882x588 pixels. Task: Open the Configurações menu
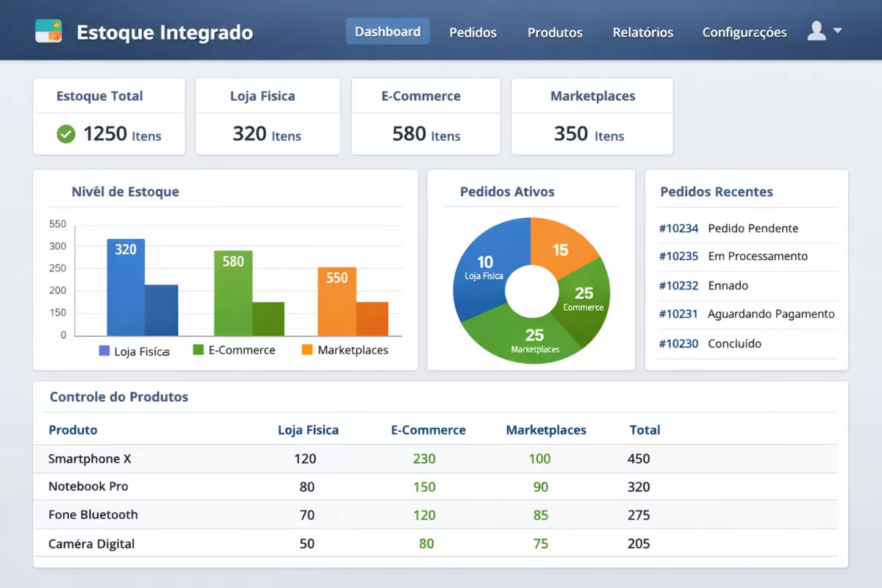click(745, 32)
